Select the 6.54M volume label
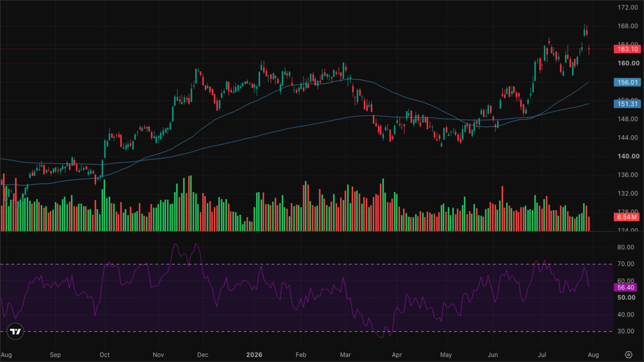This screenshot has height=362, width=644. (626, 217)
